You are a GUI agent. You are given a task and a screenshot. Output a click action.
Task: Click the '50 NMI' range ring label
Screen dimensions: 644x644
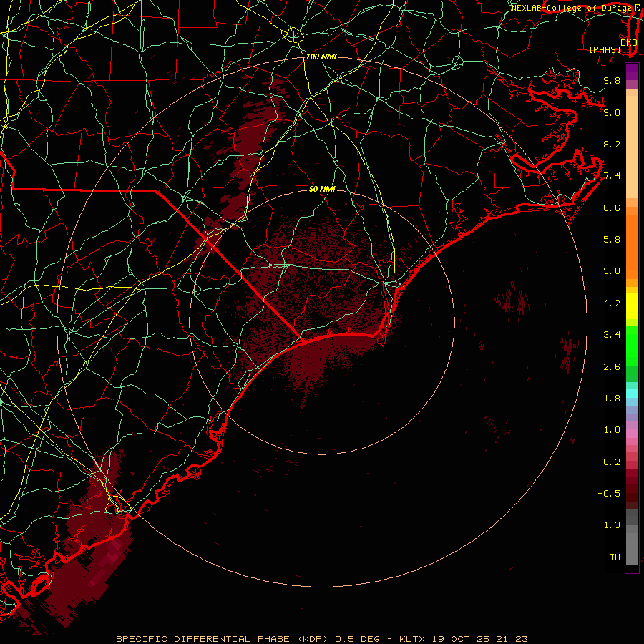pos(322,189)
